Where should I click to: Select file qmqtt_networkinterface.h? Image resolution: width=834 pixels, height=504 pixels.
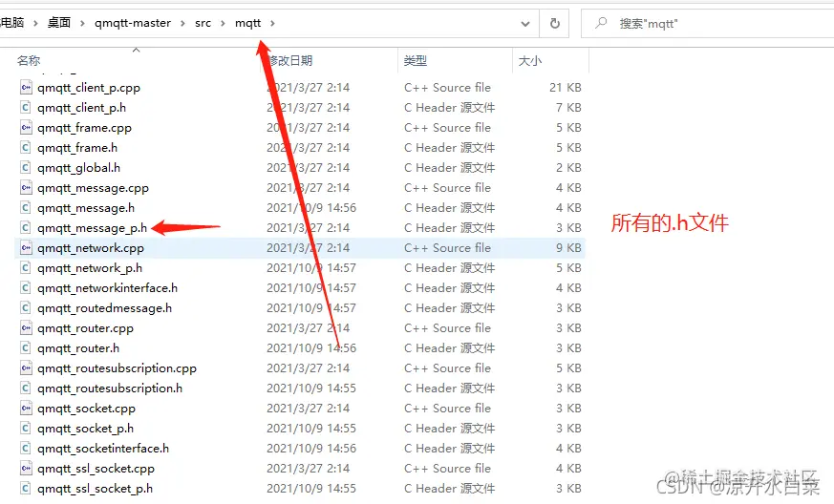coord(107,288)
